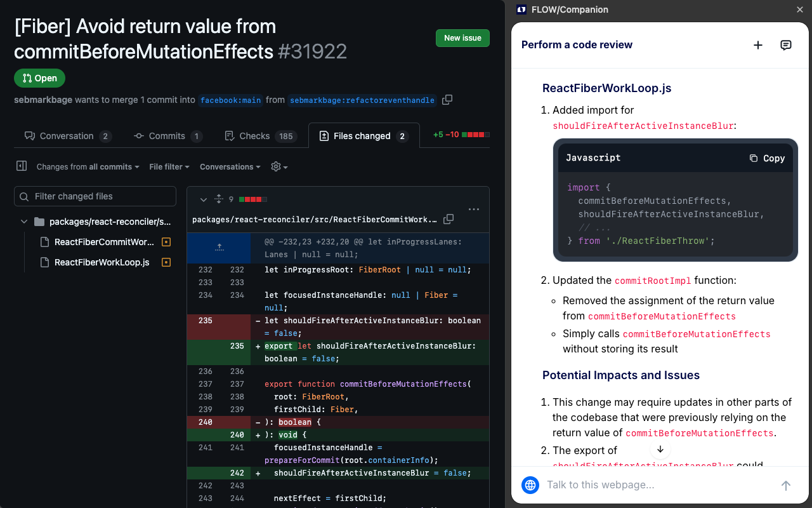
Task: Click modified marker beside ReactFiberWorkLoop.js
Action: point(166,262)
